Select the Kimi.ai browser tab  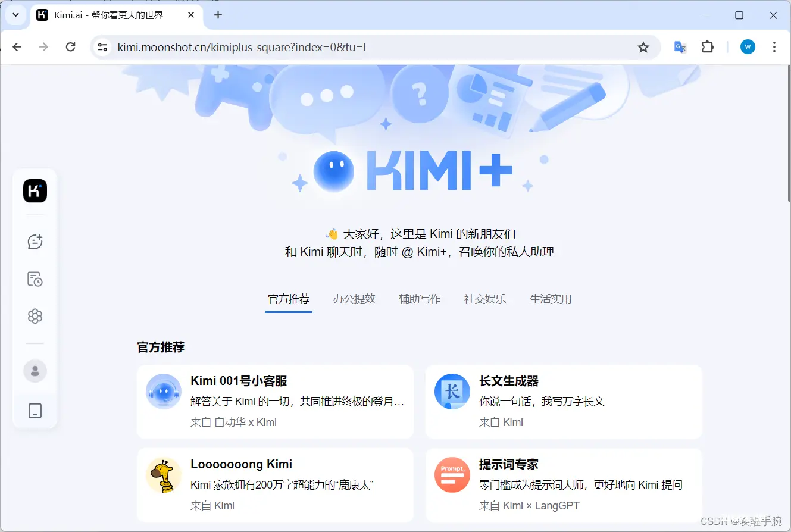click(x=115, y=15)
